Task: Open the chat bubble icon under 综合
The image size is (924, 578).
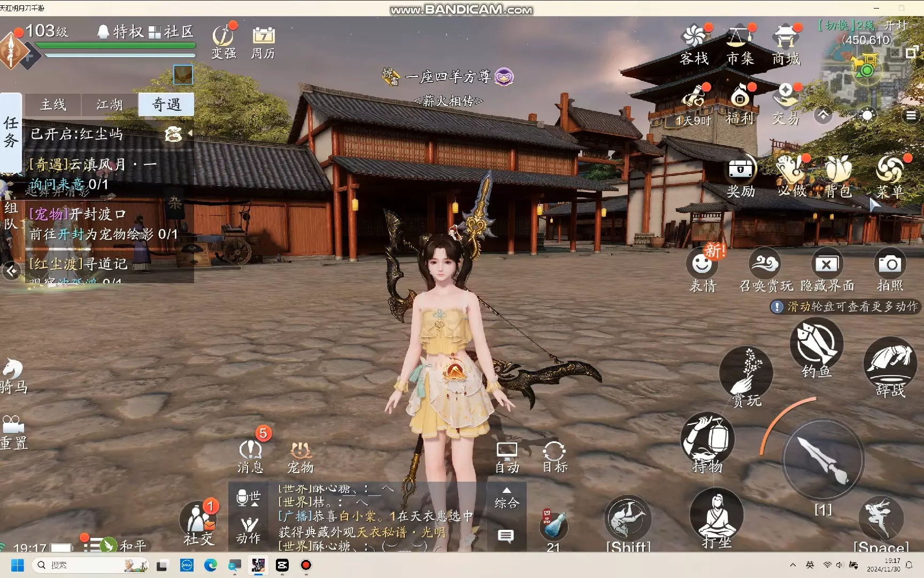Action: 506,536
